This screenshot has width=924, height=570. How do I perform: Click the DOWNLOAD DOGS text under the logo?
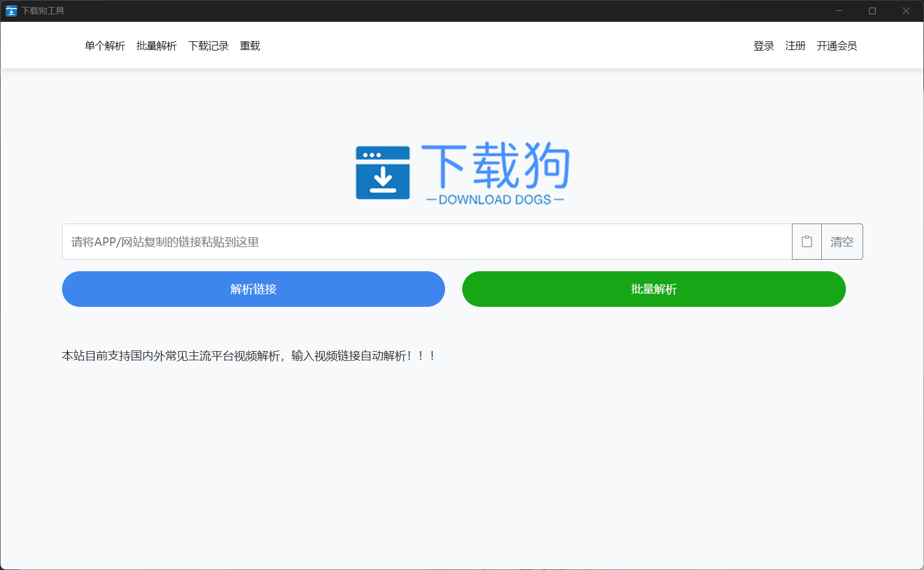click(x=495, y=199)
